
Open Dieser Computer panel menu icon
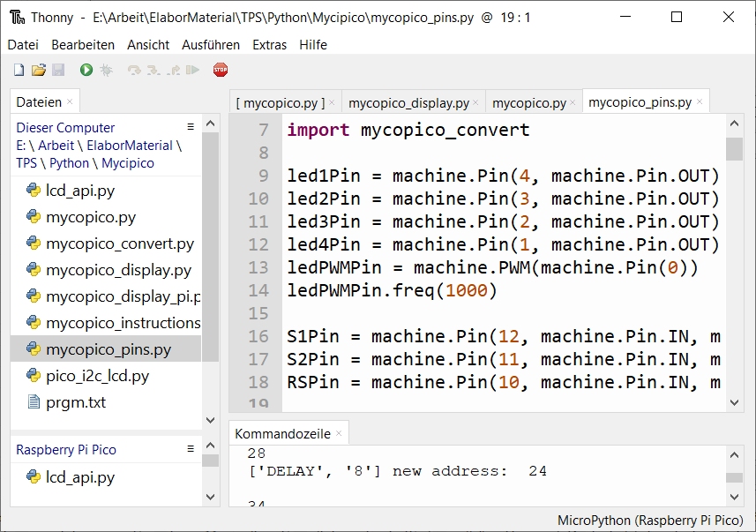(x=191, y=127)
